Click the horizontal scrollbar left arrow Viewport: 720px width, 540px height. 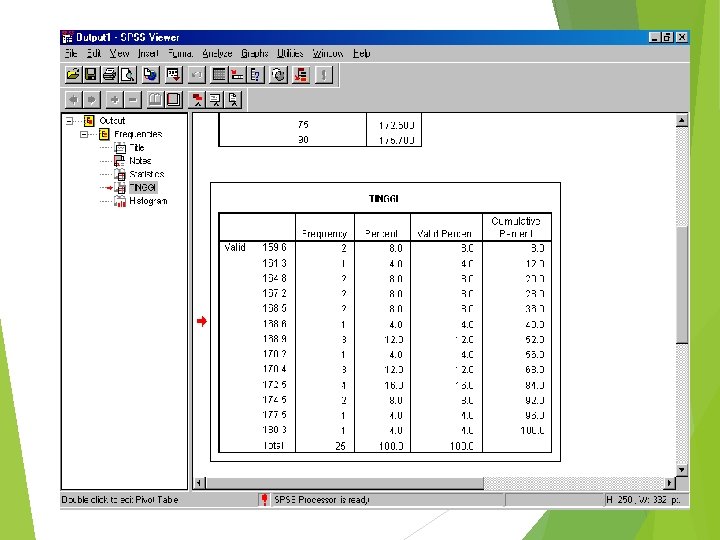click(199, 483)
